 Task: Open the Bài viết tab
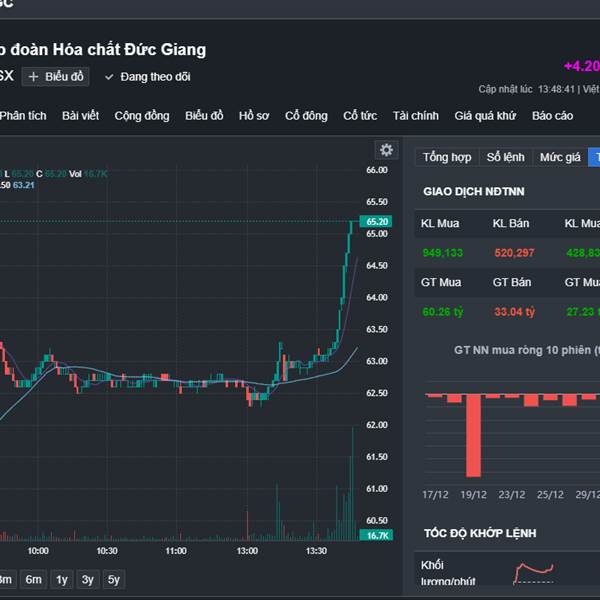80,116
